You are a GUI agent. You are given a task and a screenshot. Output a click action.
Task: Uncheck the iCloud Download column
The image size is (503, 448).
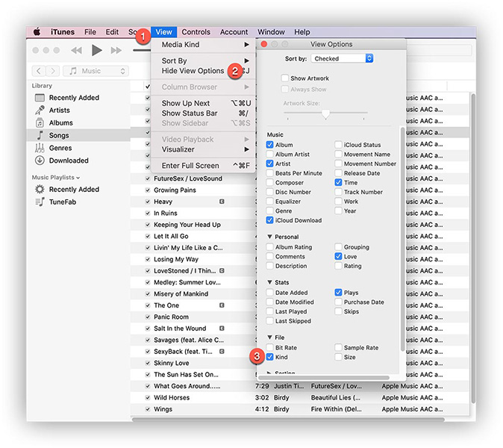point(270,220)
